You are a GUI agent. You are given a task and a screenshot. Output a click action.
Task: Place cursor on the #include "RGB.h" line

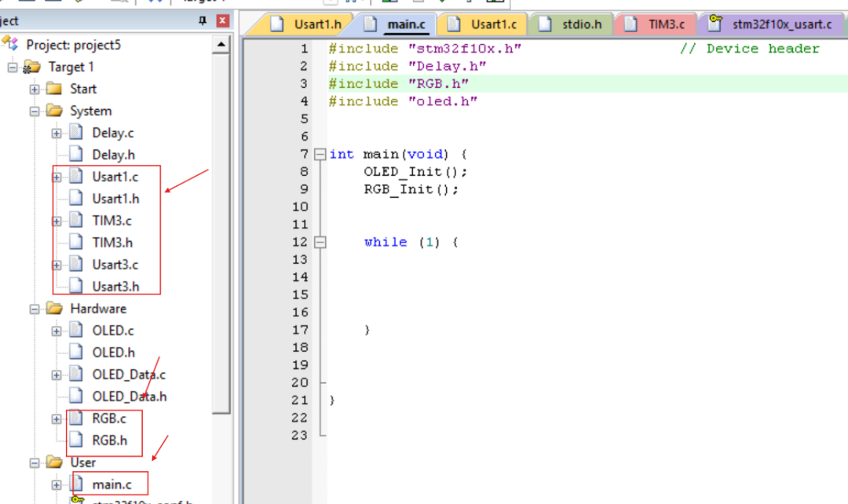pyautogui.click(x=399, y=84)
